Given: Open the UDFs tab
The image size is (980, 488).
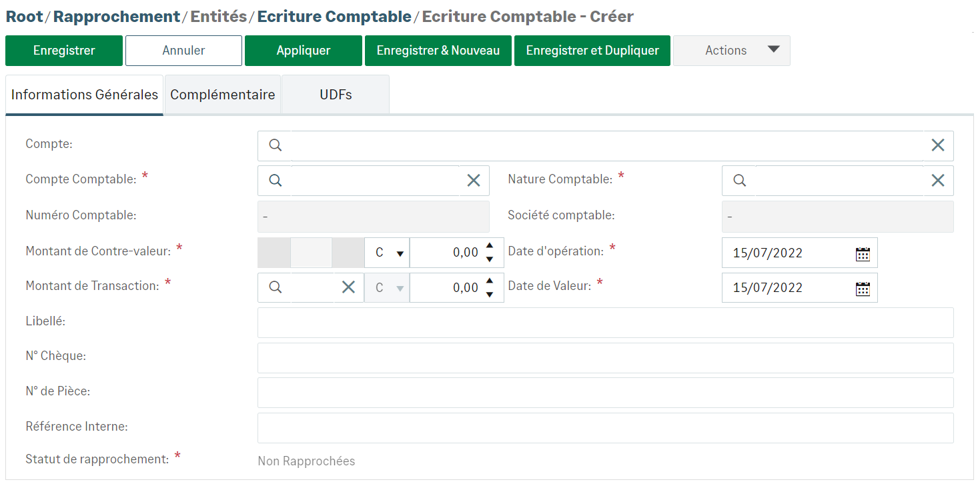Looking at the screenshot, I should tap(336, 95).
